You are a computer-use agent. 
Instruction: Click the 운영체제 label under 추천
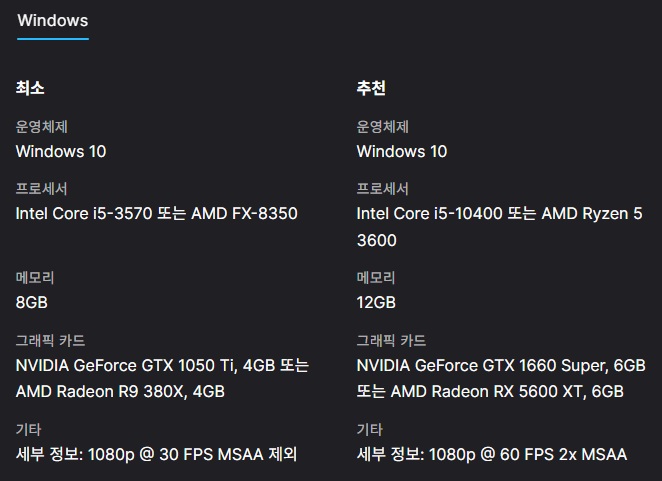[x=383, y=127]
